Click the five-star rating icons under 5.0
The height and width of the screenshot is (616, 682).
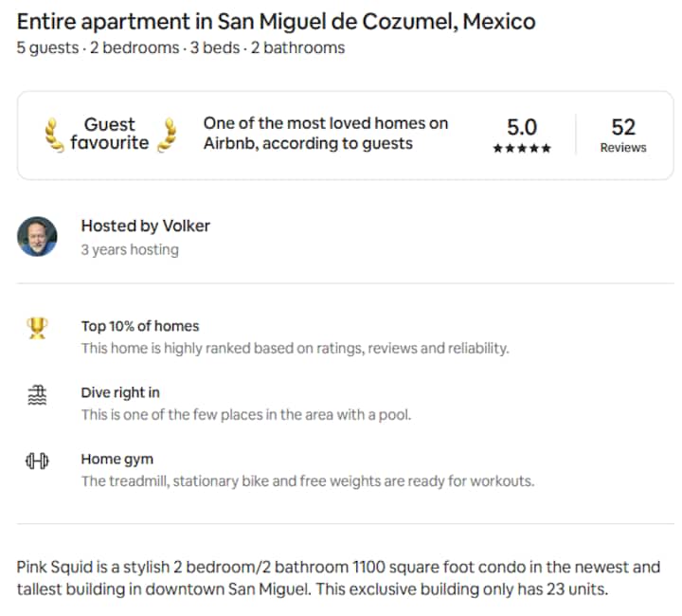point(521,149)
